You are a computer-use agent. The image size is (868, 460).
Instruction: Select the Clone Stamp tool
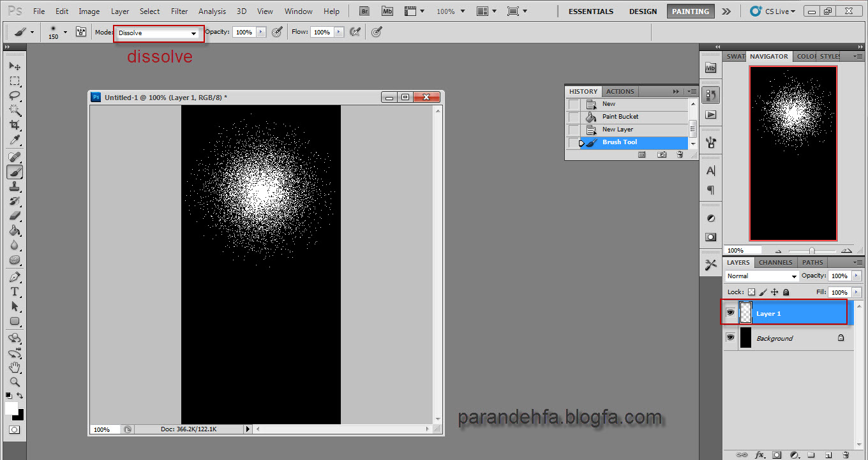click(x=15, y=186)
